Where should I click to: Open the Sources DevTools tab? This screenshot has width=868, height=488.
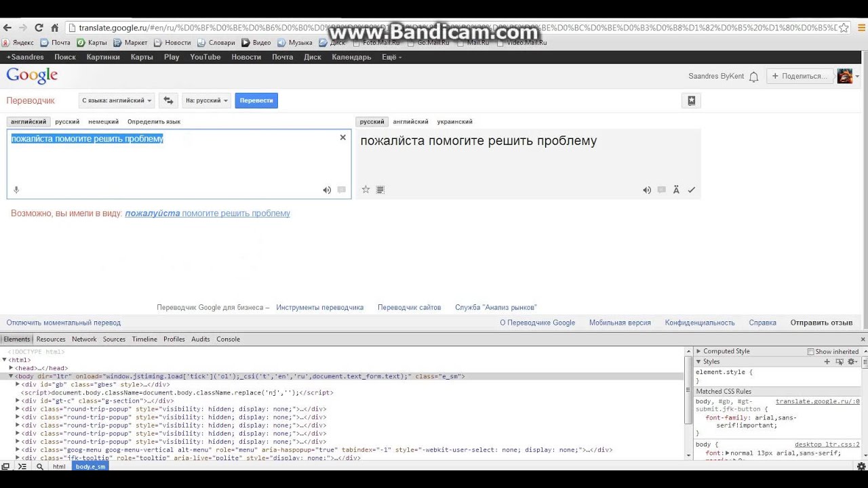114,339
